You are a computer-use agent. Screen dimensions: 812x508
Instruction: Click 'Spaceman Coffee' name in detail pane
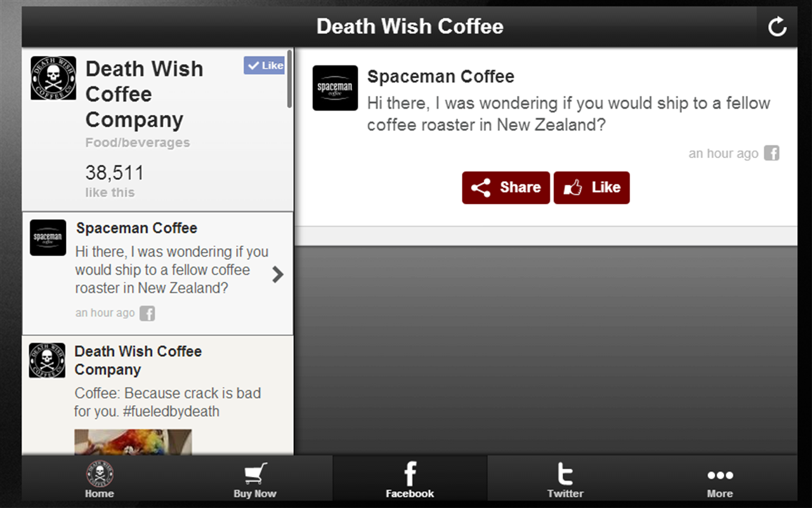441,77
